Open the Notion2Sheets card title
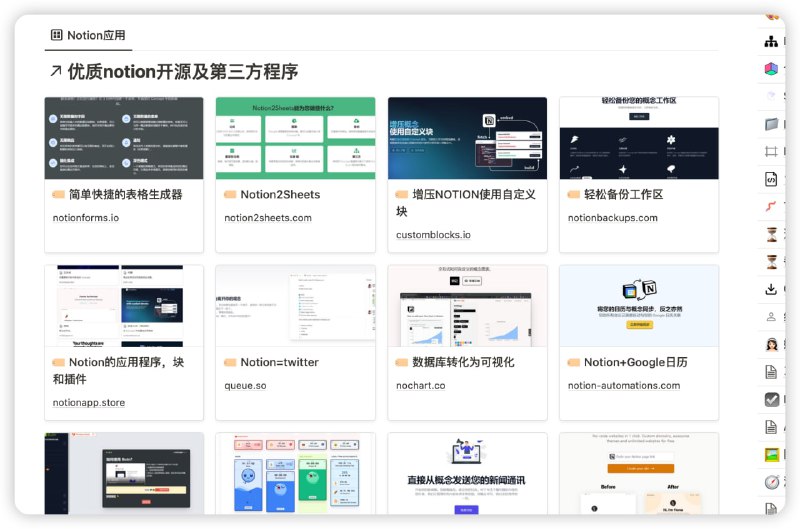Screen dimensions: 800x529 coord(280,194)
